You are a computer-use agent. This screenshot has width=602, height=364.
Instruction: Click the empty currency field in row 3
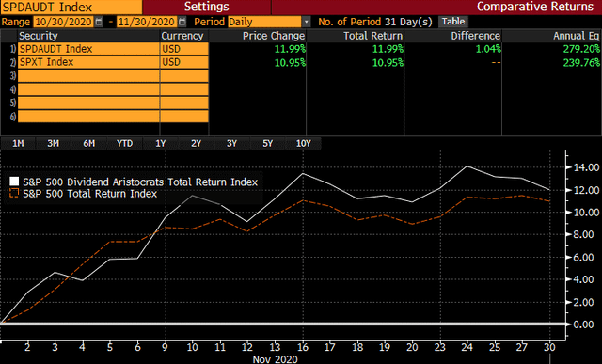tap(184, 75)
